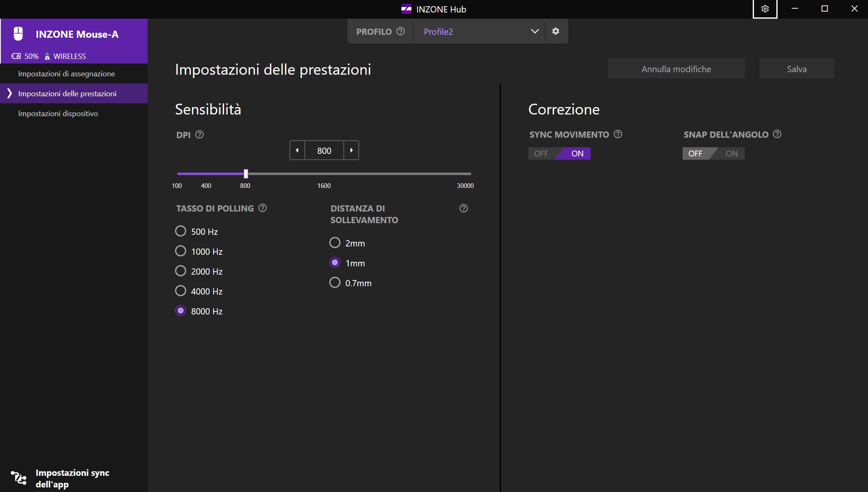
Task: Open Tasso di Polling help icon
Action: [263, 208]
